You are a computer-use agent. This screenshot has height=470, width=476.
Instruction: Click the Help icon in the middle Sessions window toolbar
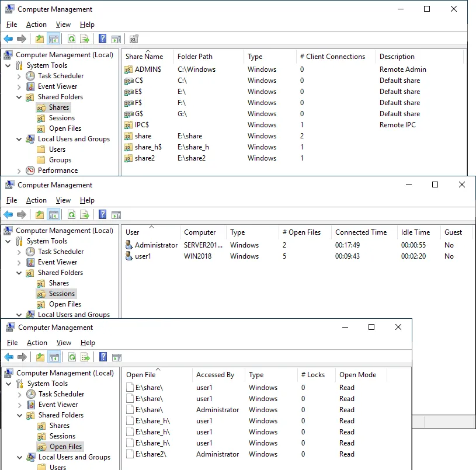pos(103,215)
